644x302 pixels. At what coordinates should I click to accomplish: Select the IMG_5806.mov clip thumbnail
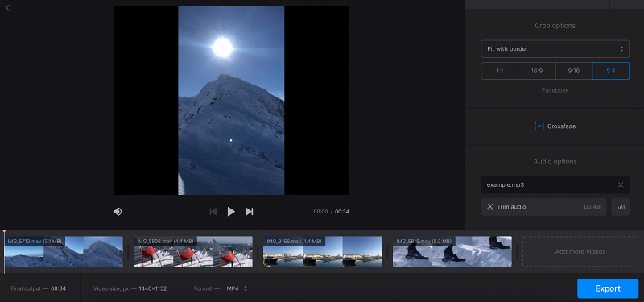(x=193, y=251)
